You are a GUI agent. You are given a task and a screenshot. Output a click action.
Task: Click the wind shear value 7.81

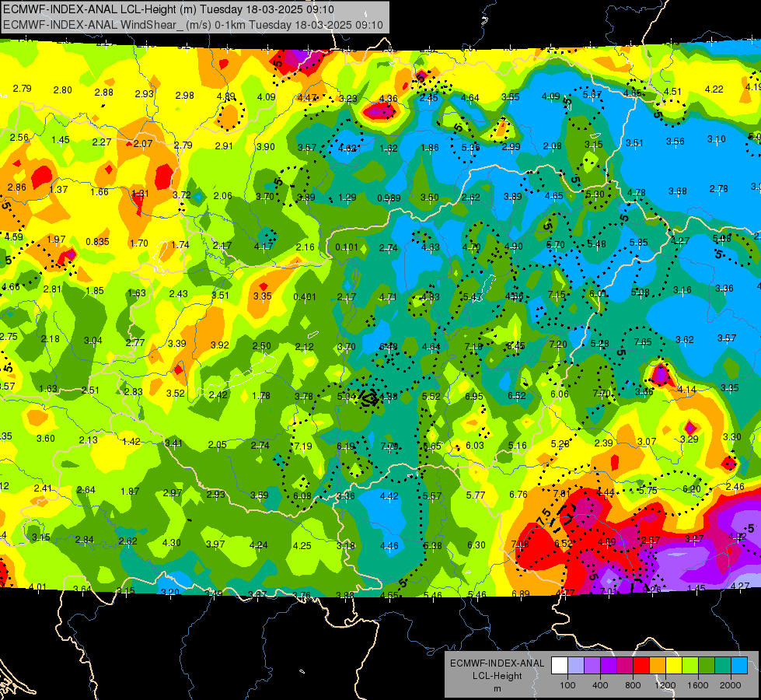[x=562, y=494]
